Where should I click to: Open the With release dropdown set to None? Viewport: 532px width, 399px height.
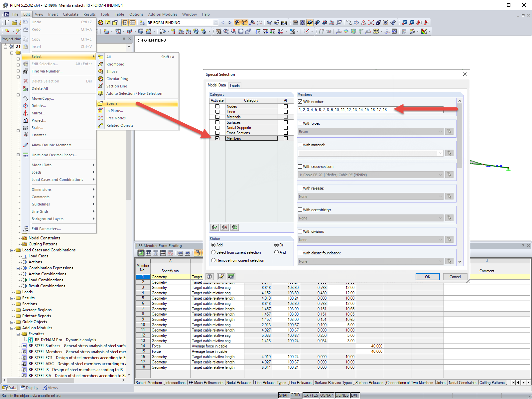[x=441, y=196]
